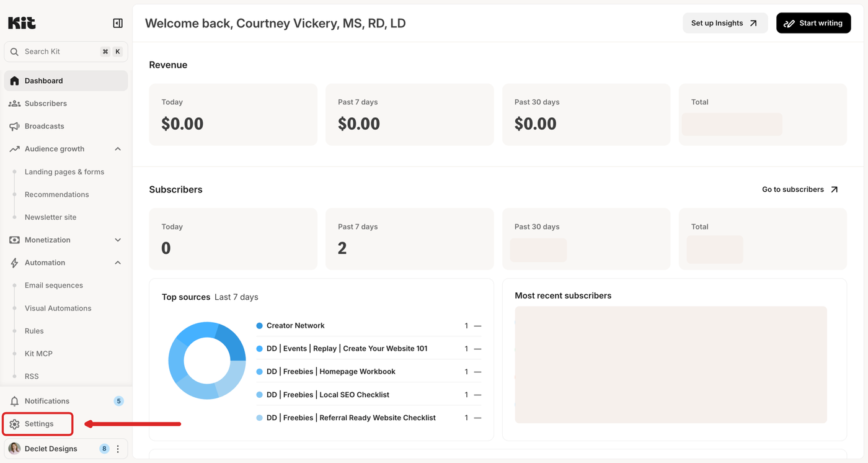Click the Top sources donut chart
This screenshot has height=463, width=868.
(x=207, y=361)
